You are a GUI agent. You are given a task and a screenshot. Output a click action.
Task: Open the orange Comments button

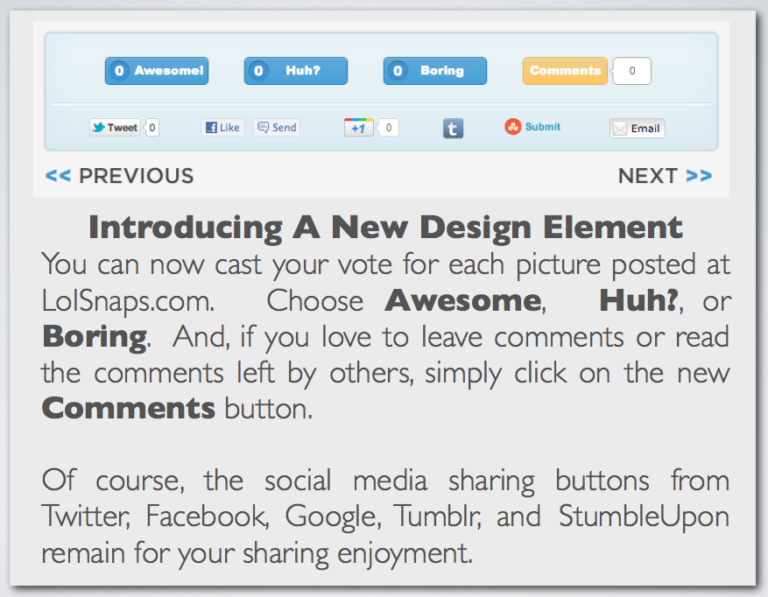point(564,71)
